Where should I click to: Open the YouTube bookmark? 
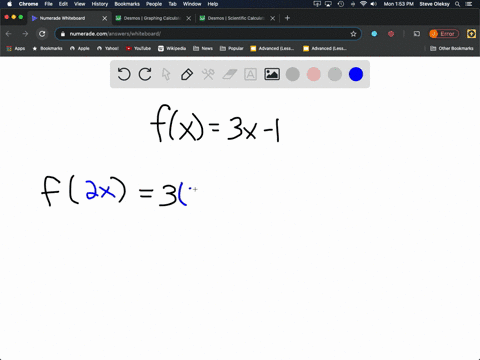tap(138, 48)
